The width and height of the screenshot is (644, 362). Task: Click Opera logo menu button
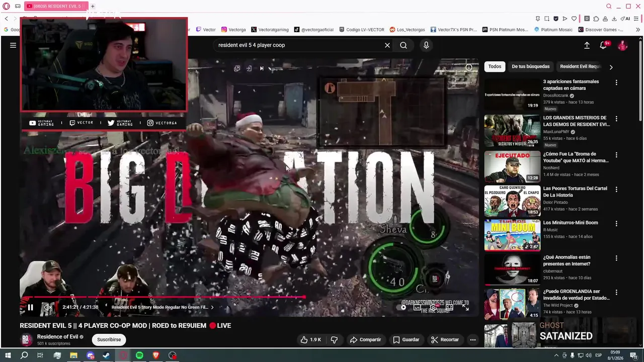(x=6, y=6)
